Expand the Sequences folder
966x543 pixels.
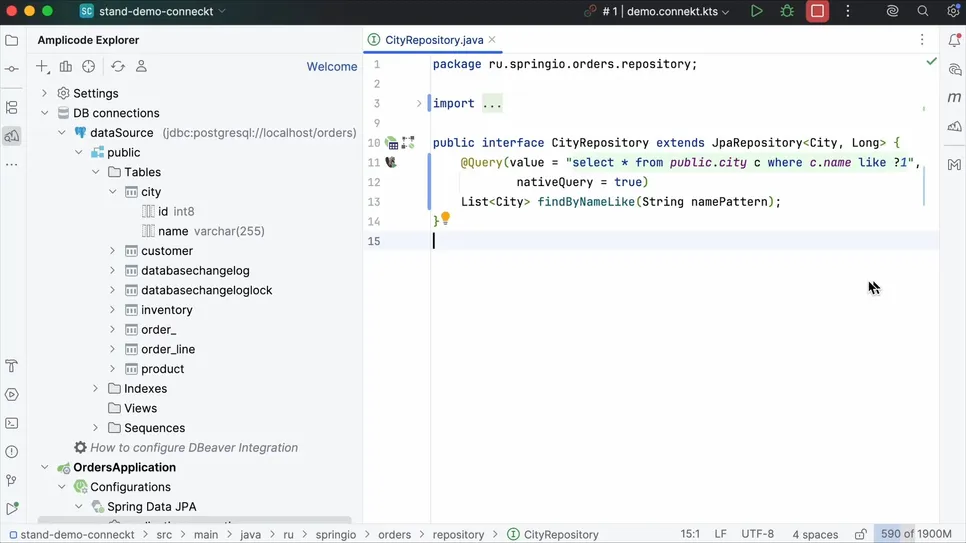pyautogui.click(x=95, y=428)
